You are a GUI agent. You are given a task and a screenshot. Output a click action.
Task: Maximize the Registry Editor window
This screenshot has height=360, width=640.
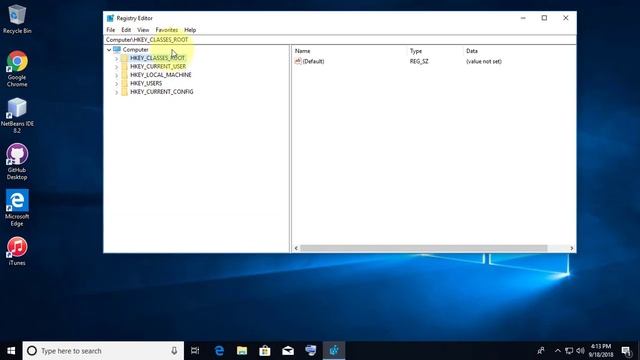tap(544, 18)
